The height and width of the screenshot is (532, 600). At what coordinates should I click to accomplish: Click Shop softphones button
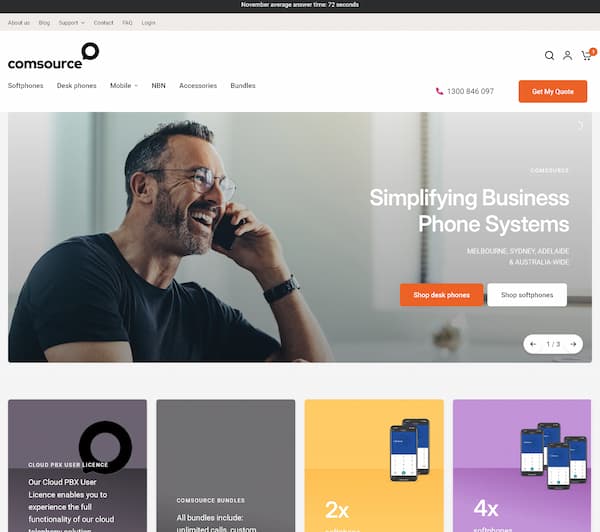click(527, 295)
